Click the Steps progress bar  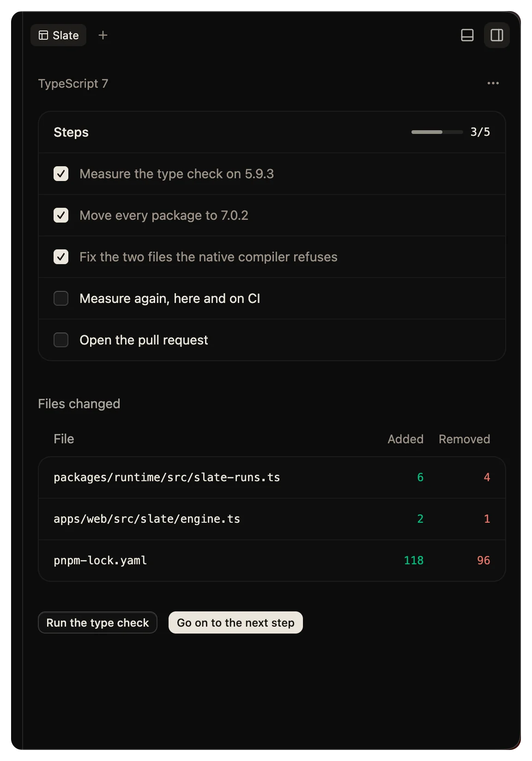tap(437, 132)
